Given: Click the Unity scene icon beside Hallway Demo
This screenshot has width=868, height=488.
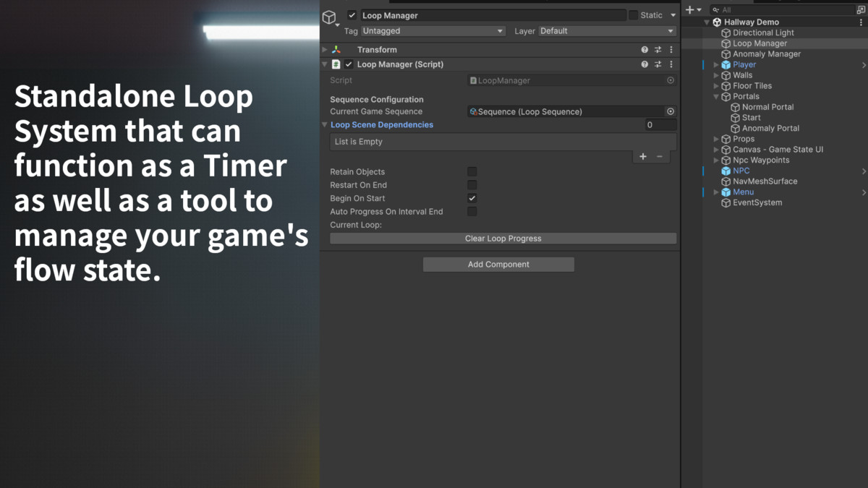Looking at the screenshot, I should coord(718,22).
